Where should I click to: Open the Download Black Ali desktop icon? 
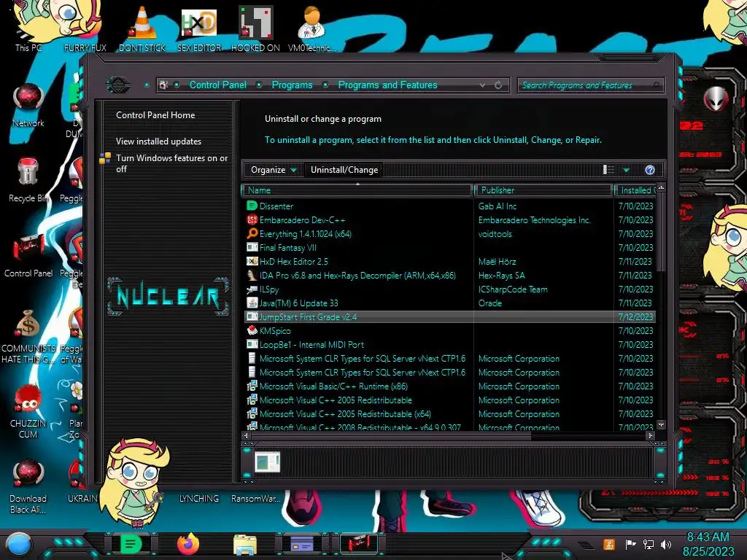[x=28, y=486]
